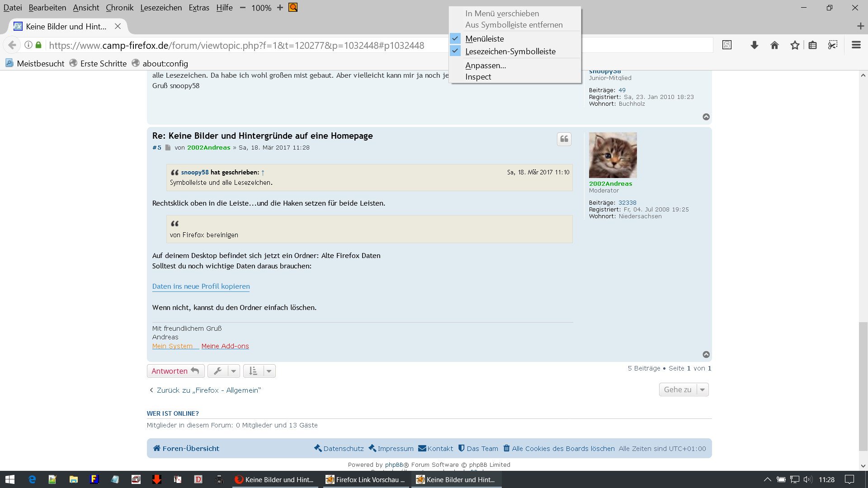Choose Inspect in the context menu
Viewport: 868px width, 488px height.
(478, 77)
